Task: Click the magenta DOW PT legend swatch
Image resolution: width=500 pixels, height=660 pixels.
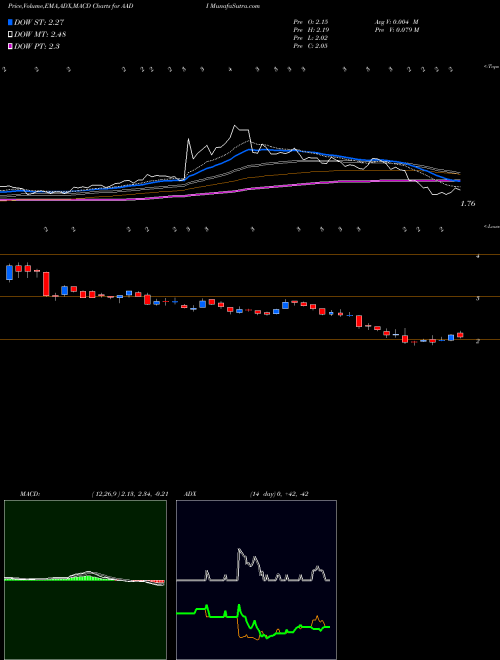Action: pyautogui.click(x=11, y=46)
